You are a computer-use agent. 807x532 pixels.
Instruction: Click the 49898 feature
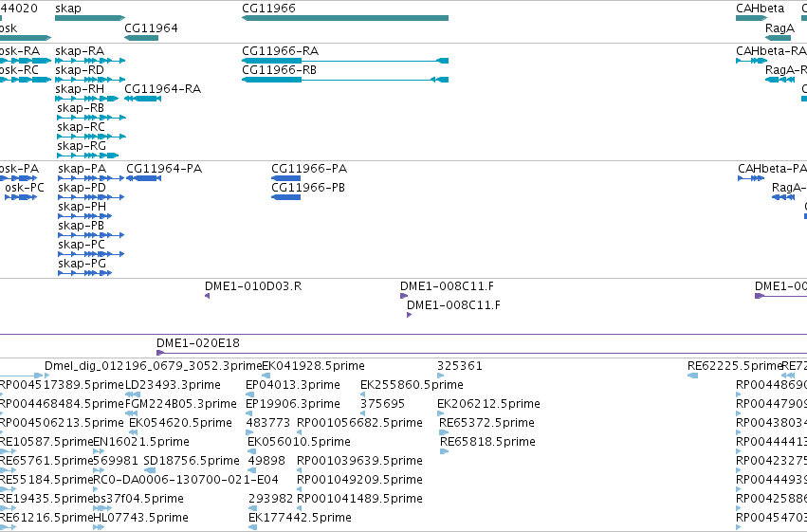pos(252,470)
